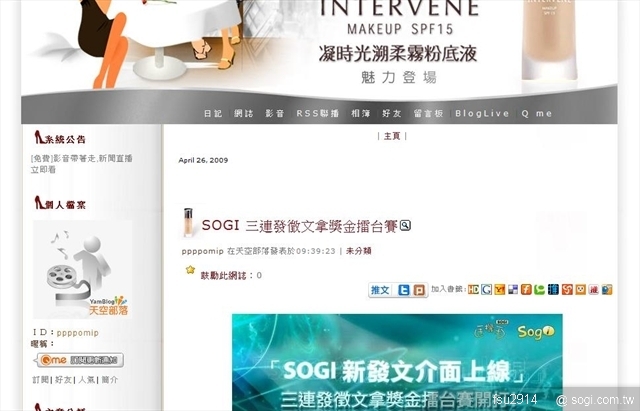Bookmark post with the orange 'f' icon
This screenshot has width=640, height=411.
click(526, 289)
